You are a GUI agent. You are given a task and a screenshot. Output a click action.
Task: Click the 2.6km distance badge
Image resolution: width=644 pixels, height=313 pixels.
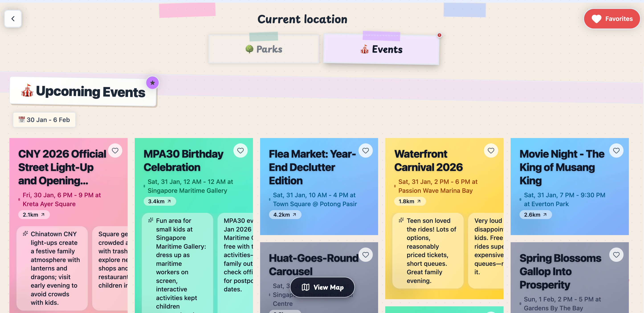tap(535, 215)
